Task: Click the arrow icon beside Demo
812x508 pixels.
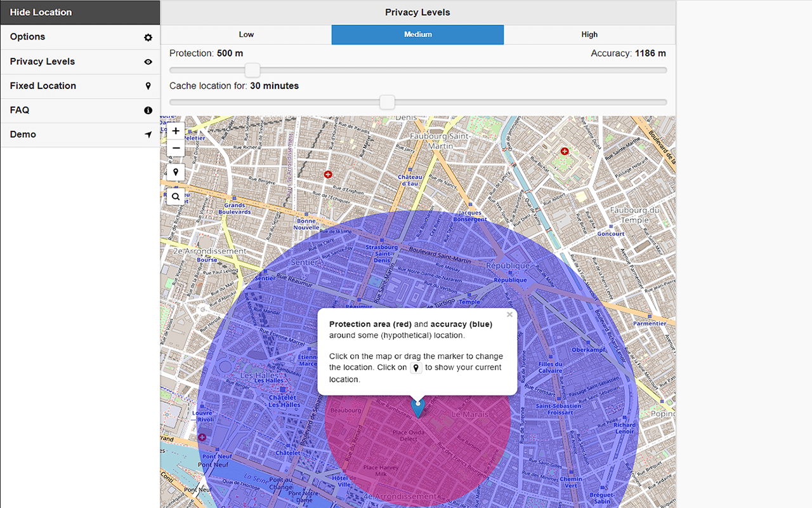Action: click(x=148, y=135)
